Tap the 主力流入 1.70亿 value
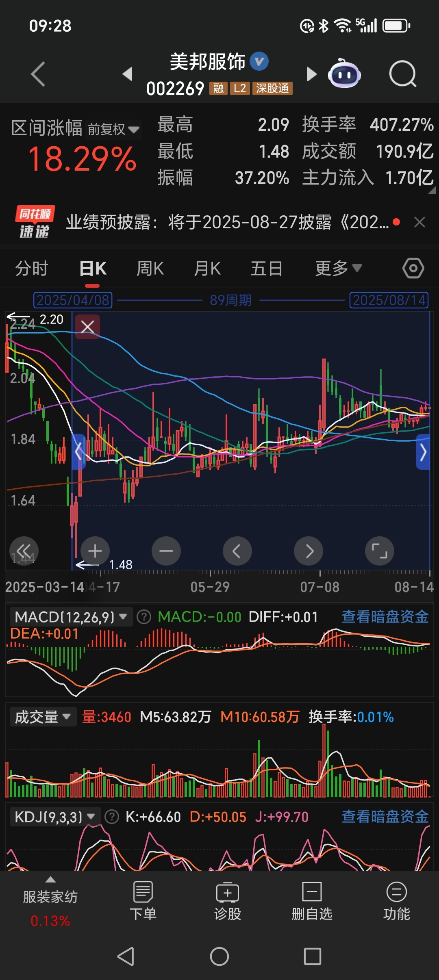This screenshot has height=980, width=439. tap(409, 178)
